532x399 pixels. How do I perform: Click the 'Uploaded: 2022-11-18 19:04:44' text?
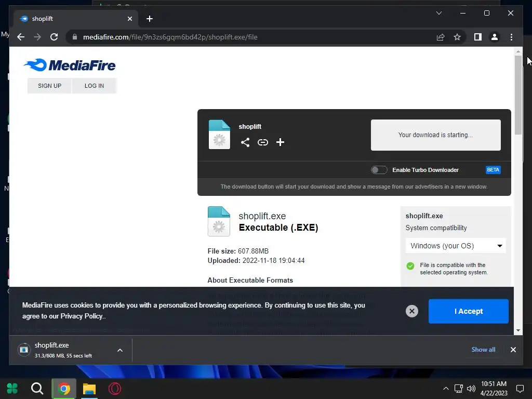(256, 261)
